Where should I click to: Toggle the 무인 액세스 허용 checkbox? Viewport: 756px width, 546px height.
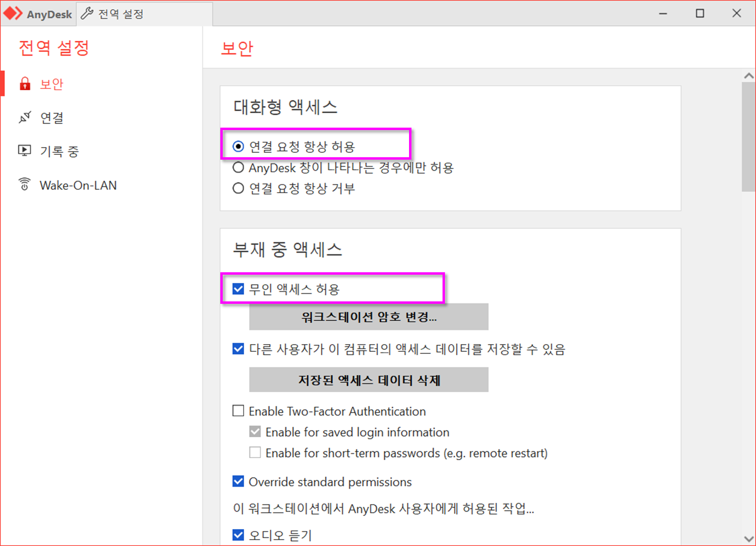coord(238,289)
